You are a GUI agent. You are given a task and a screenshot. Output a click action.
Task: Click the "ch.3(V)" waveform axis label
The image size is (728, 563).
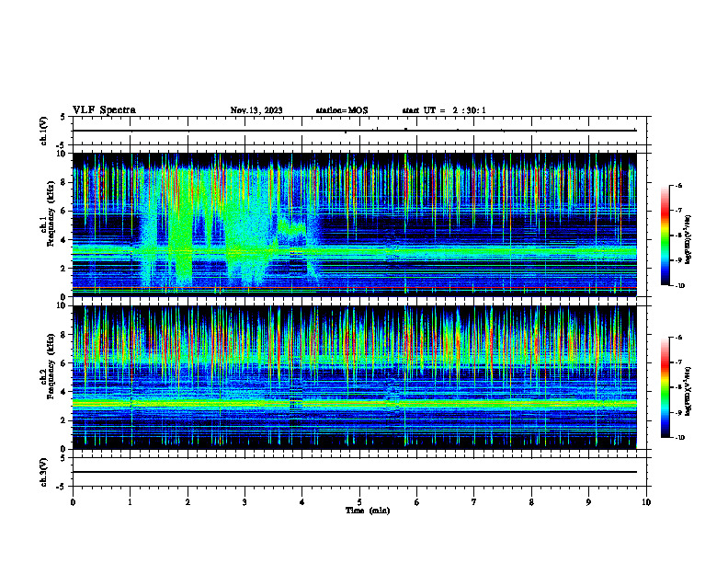point(44,472)
